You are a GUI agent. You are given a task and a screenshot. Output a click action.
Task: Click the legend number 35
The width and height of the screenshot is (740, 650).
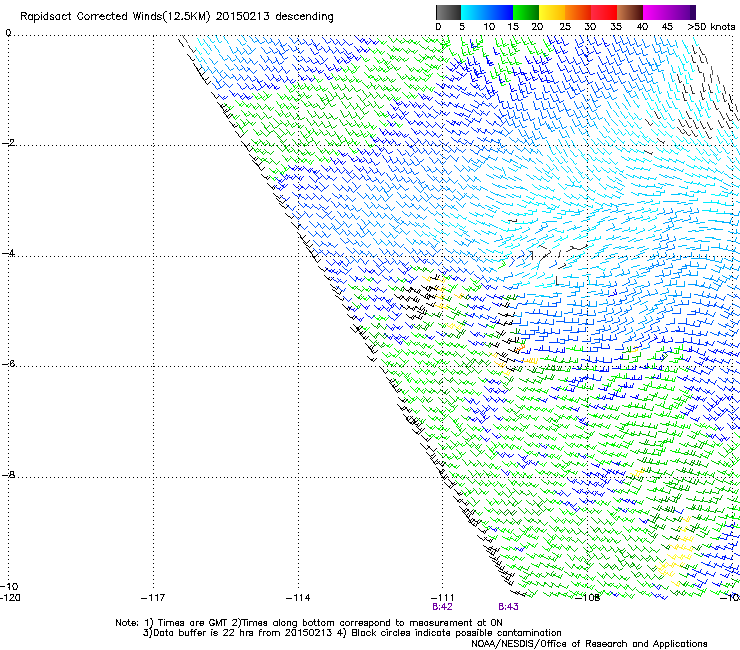(x=616, y=27)
